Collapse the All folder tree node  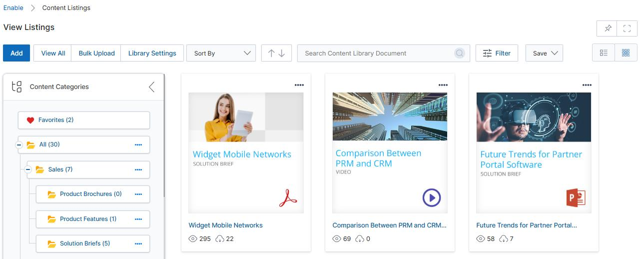19,145
